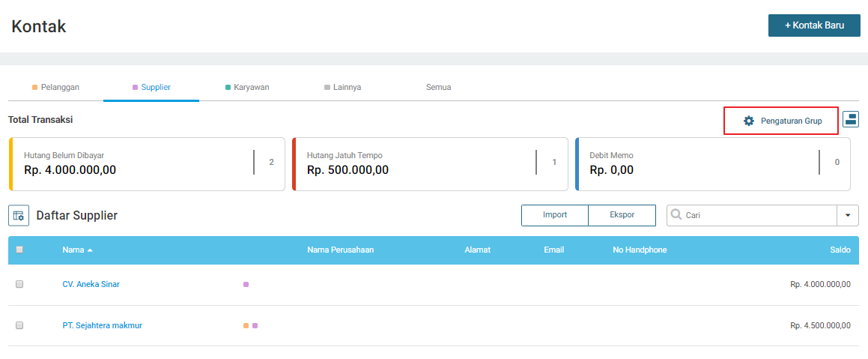Open the column settings icon beside Daftar Supplier
Image resolution: width=868 pixels, height=359 pixels.
[x=19, y=215]
